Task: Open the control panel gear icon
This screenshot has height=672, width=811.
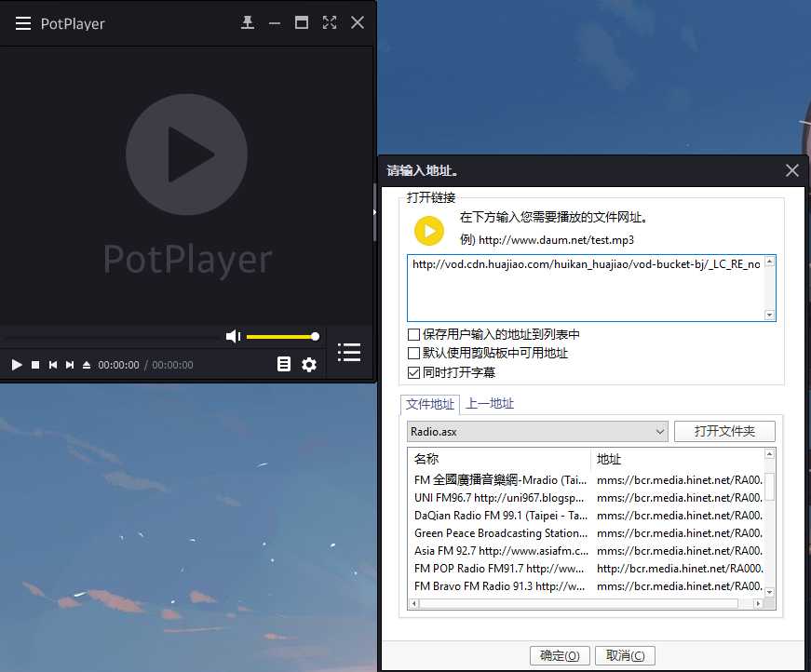Action: pyautogui.click(x=309, y=365)
